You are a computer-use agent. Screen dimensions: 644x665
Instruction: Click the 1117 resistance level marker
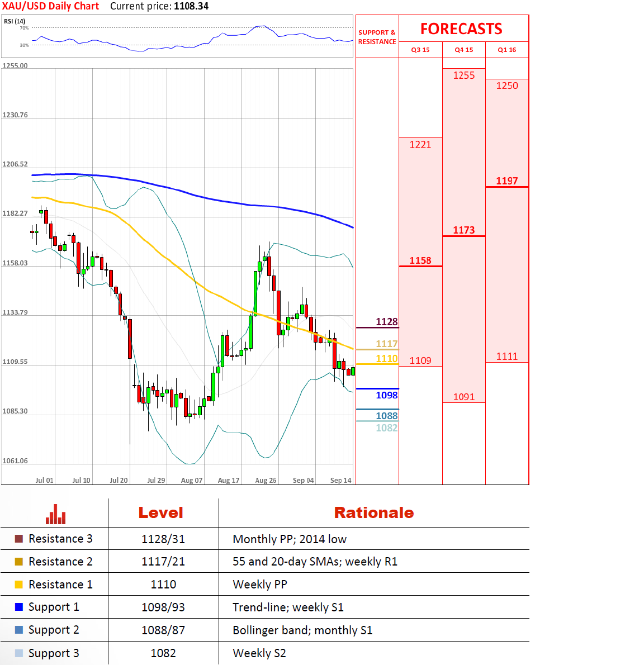click(386, 344)
